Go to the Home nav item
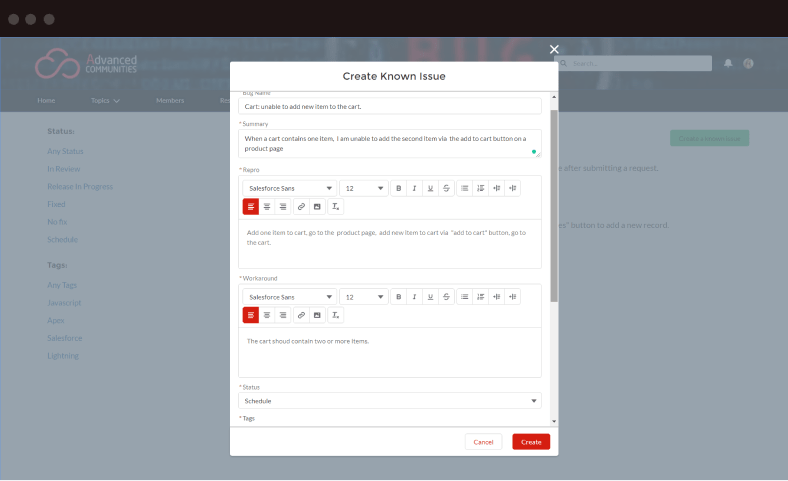Image resolution: width=788 pixels, height=481 pixels. pos(46,101)
